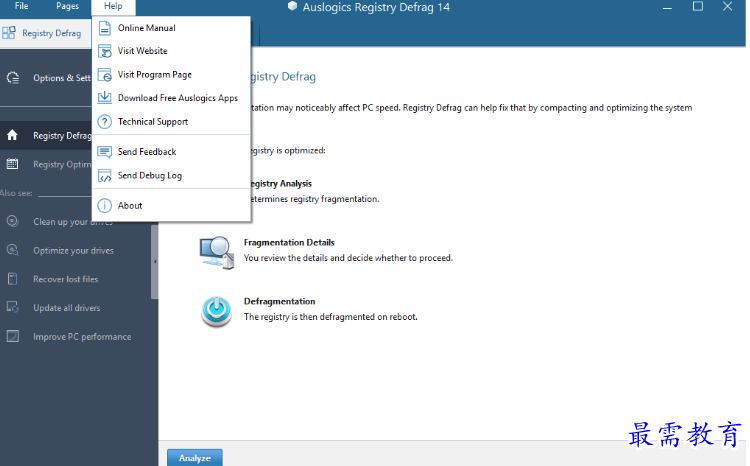Image resolution: width=750 pixels, height=466 pixels.
Task: Click the Registry Defrag tab grid icon
Action: [x=9, y=33]
